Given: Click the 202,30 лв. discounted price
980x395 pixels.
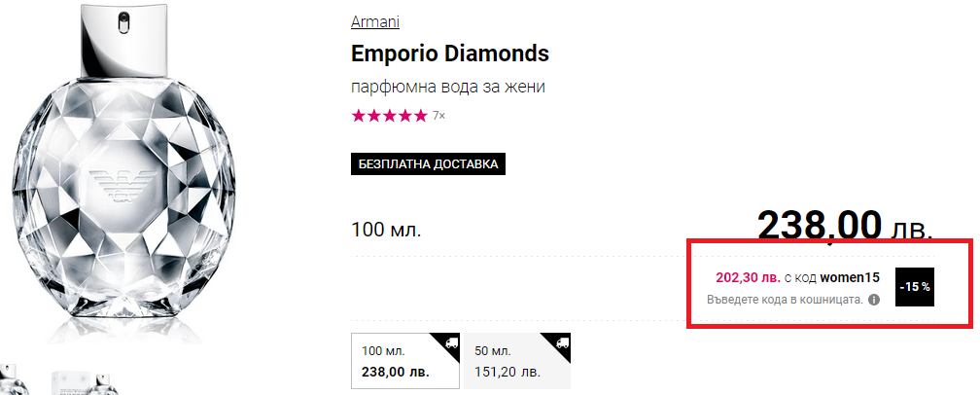Looking at the screenshot, I should click(748, 278).
